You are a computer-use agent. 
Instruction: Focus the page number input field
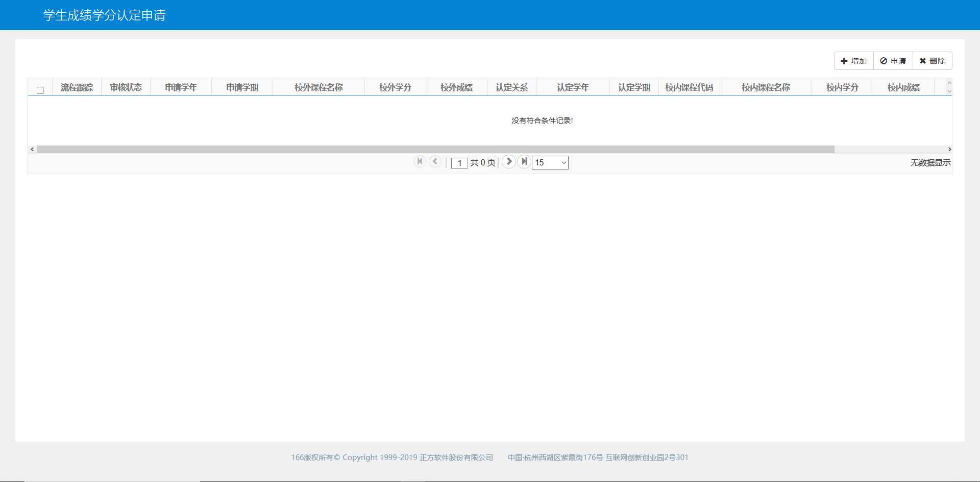pyautogui.click(x=459, y=163)
